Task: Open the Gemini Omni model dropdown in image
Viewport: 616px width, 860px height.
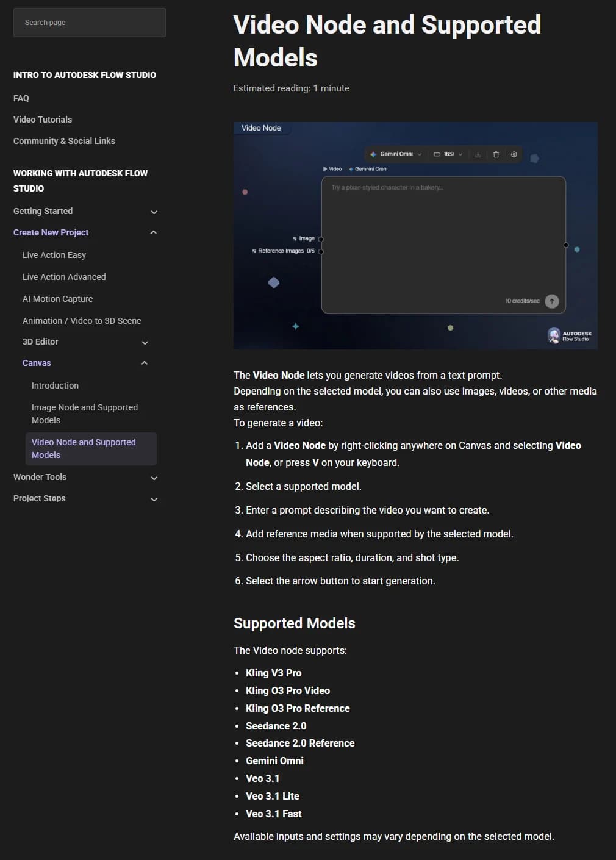Action: 396,154
